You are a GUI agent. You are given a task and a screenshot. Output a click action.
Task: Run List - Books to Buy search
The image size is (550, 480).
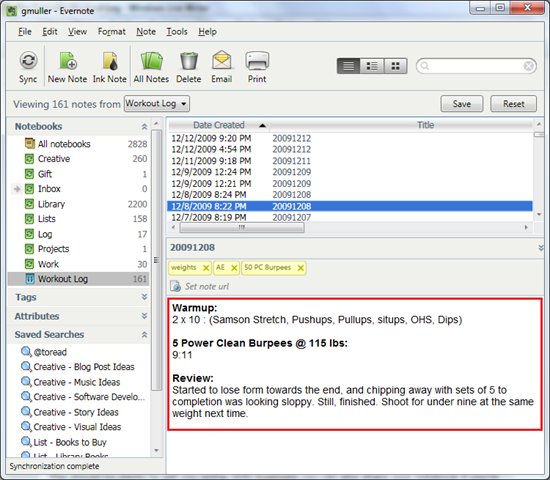click(x=64, y=442)
